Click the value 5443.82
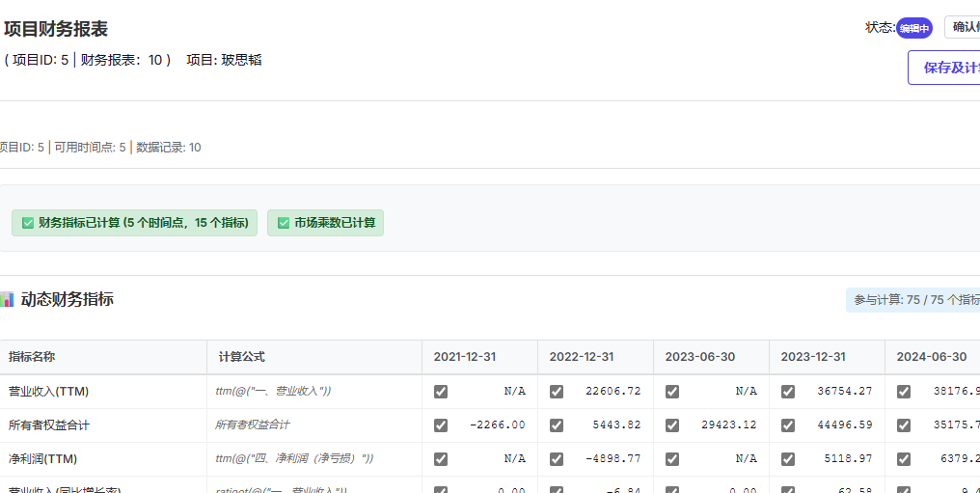 pyautogui.click(x=617, y=425)
